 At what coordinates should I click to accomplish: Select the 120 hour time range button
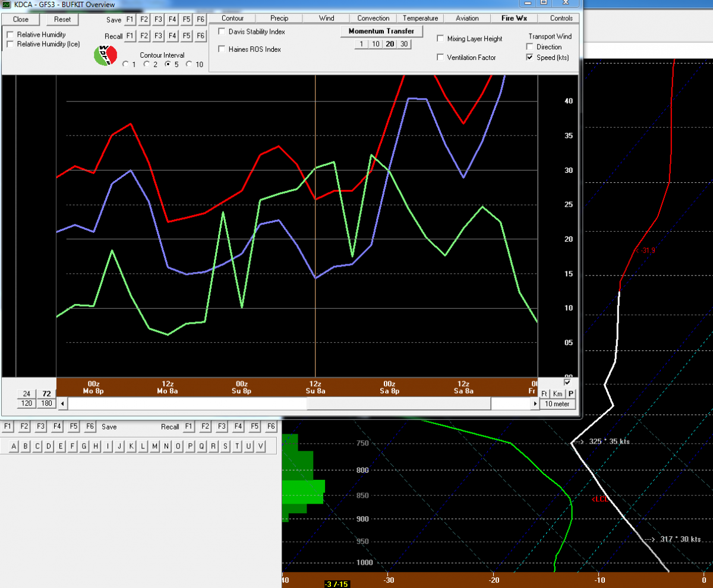pyautogui.click(x=26, y=404)
